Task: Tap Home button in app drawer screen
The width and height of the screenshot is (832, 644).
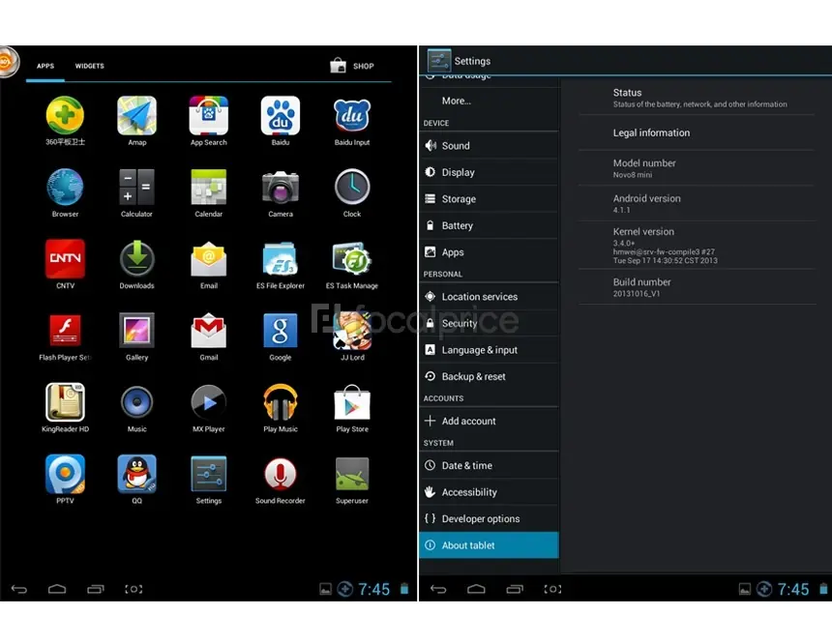Action: 57,589
